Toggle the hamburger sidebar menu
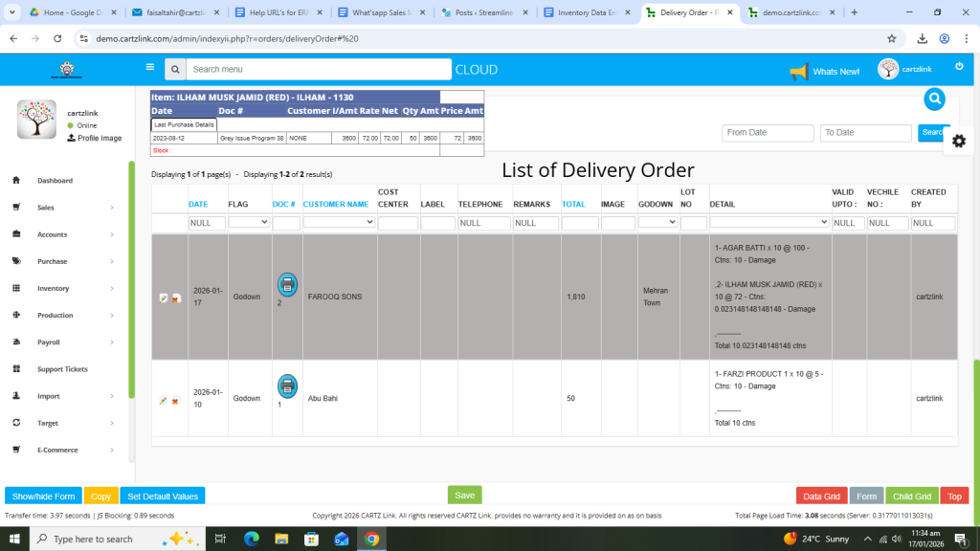The image size is (980, 551). coord(149,68)
